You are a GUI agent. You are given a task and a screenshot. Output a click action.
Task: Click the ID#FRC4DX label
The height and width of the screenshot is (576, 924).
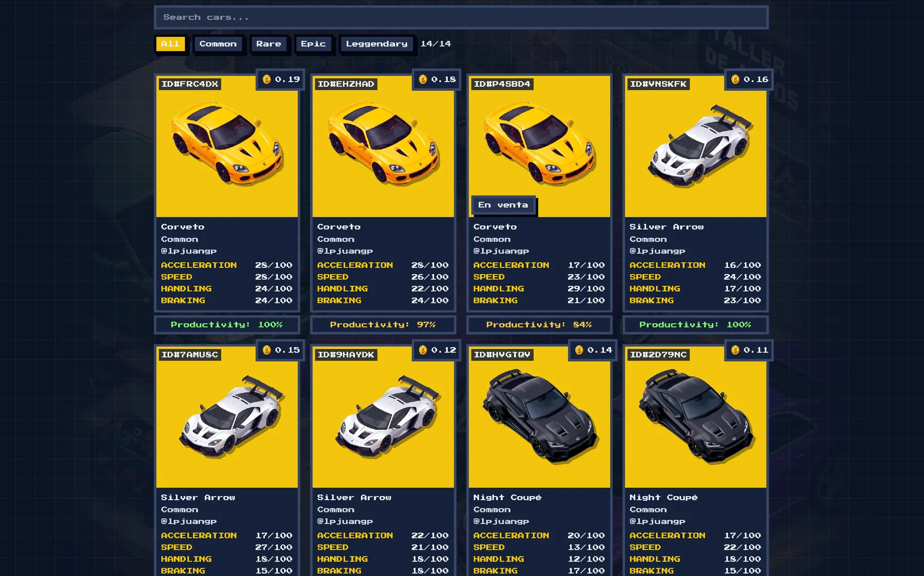coord(189,84)
